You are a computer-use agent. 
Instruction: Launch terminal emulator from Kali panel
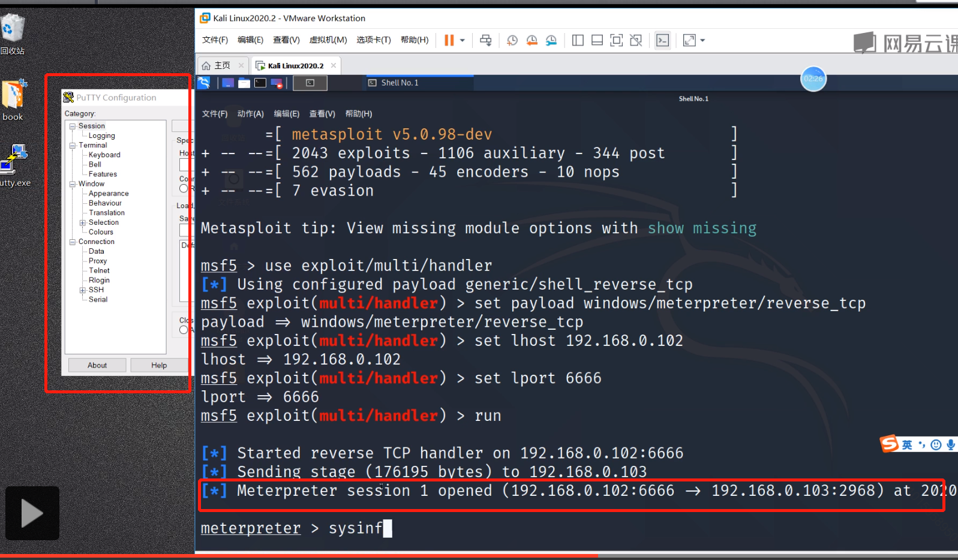pyautogui.click(x=260, y=83)
